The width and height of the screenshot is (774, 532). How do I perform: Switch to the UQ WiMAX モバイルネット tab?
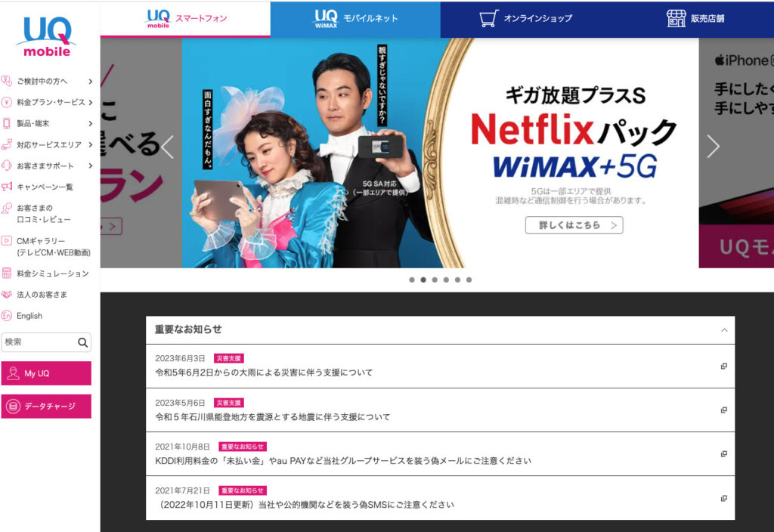[x=355, y=18]
